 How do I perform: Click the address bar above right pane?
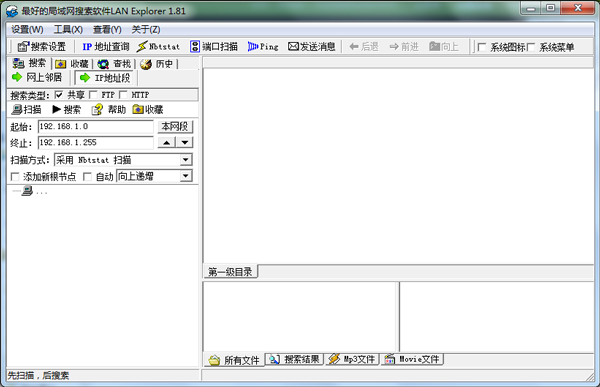click(x=398, y=63)
